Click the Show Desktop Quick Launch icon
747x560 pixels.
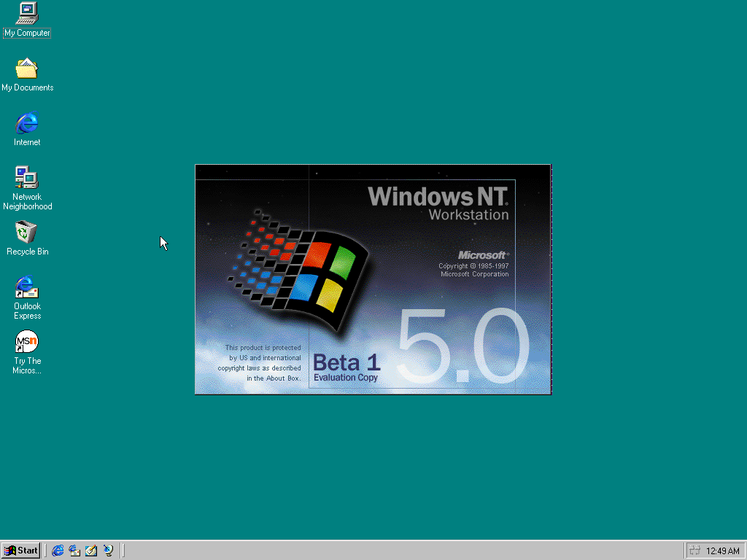pyautogui.click(x=91, y=551)
